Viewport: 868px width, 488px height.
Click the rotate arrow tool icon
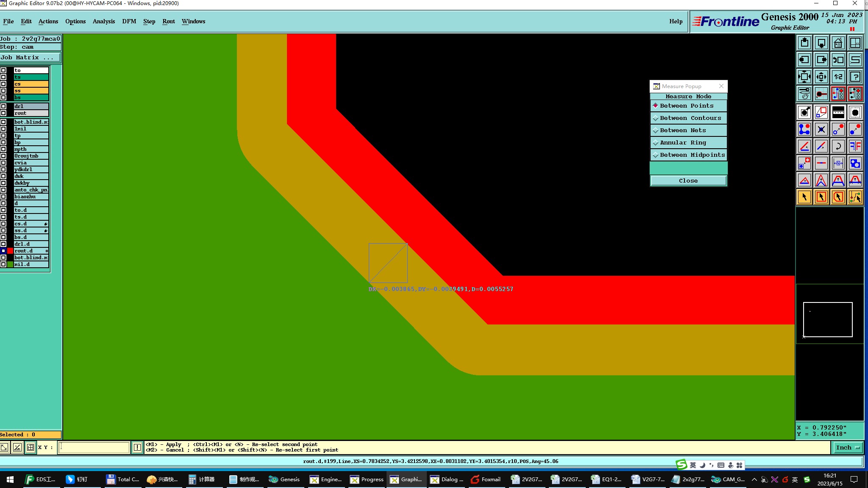[x=838, y=147]
